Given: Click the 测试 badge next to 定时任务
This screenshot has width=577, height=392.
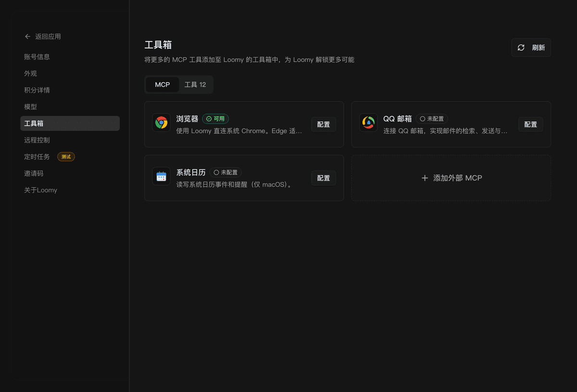Looking at the screenshot, I should tap(66, 156).
